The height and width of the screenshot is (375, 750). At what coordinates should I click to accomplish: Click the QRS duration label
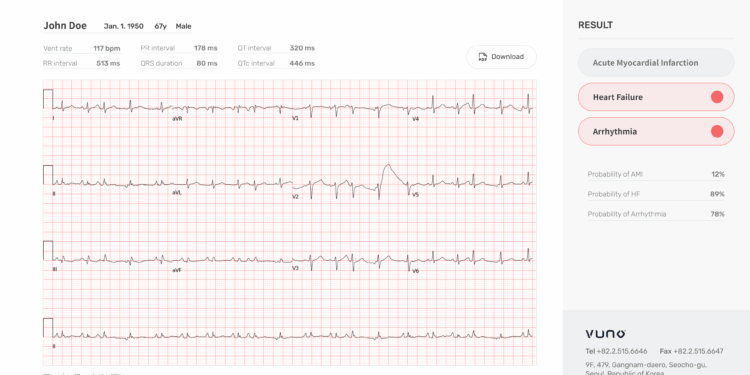pos(161,63)
